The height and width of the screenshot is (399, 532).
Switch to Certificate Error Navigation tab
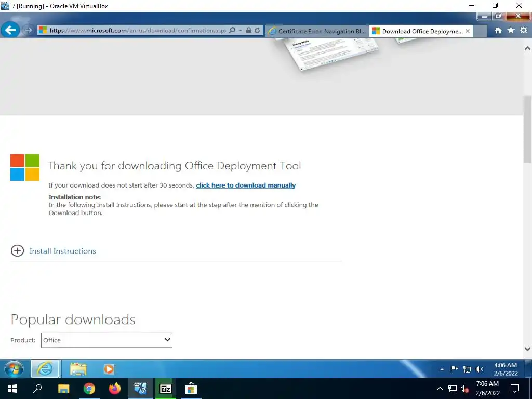(x=317, y=31)
